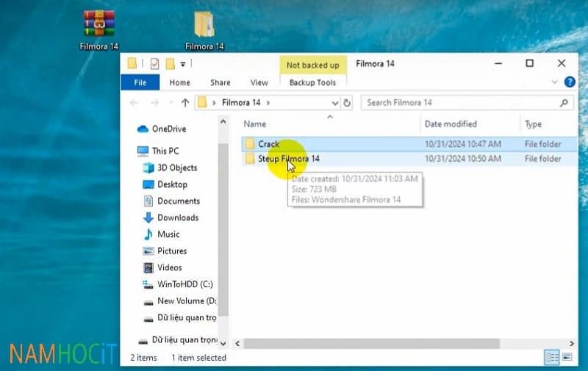Minimize the Filmora 14 Explorer window
588x371 pixels.
(498, 64)
